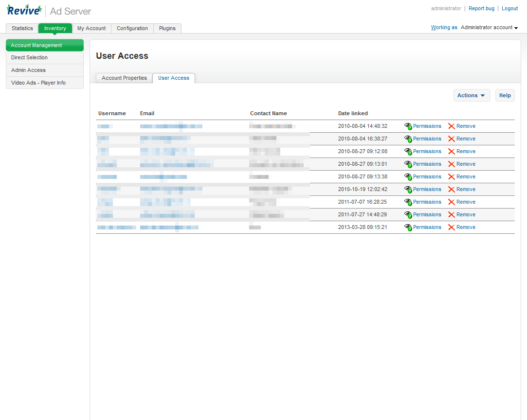Select the Statistics tab
The image size is (527, 420).
click(x=22, y=28)
